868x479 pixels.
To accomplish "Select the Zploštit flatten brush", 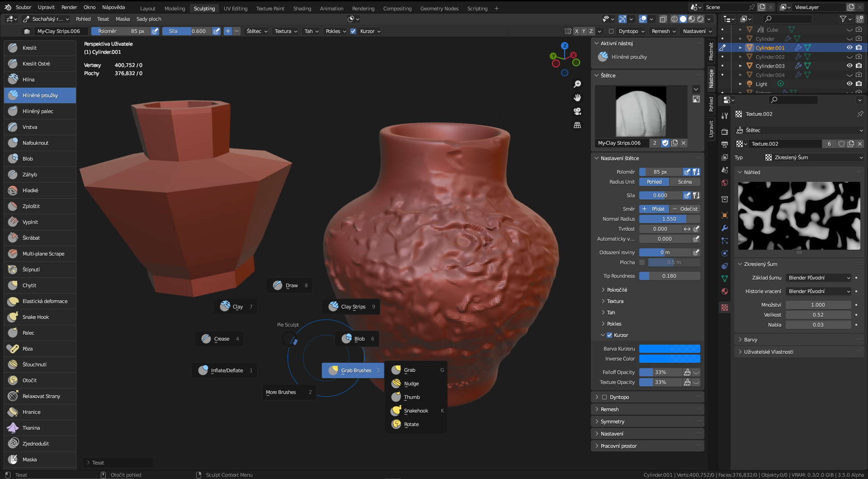I will [x=40, y=206].
